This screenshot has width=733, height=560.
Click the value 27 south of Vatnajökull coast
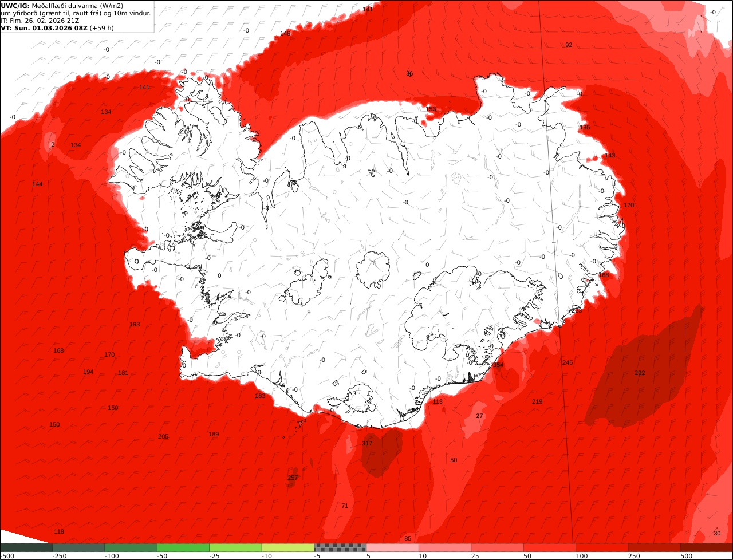click(479, 416)
